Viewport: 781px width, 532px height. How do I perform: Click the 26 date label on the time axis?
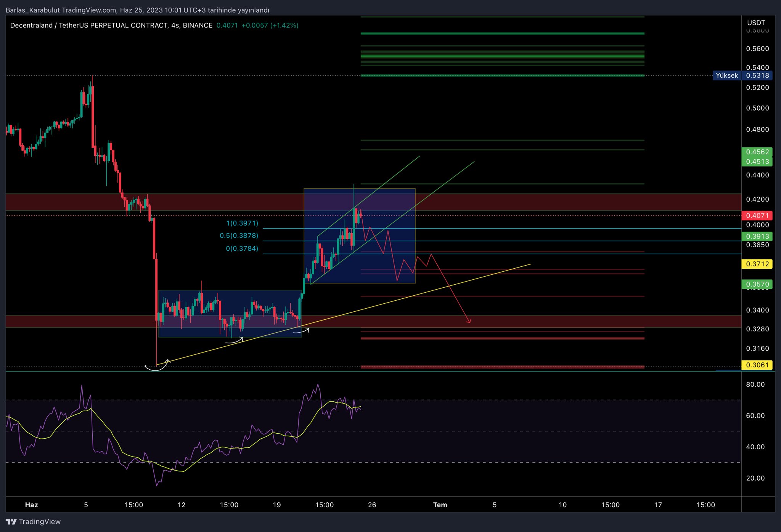pyautogui.click(x=372, y=505)
